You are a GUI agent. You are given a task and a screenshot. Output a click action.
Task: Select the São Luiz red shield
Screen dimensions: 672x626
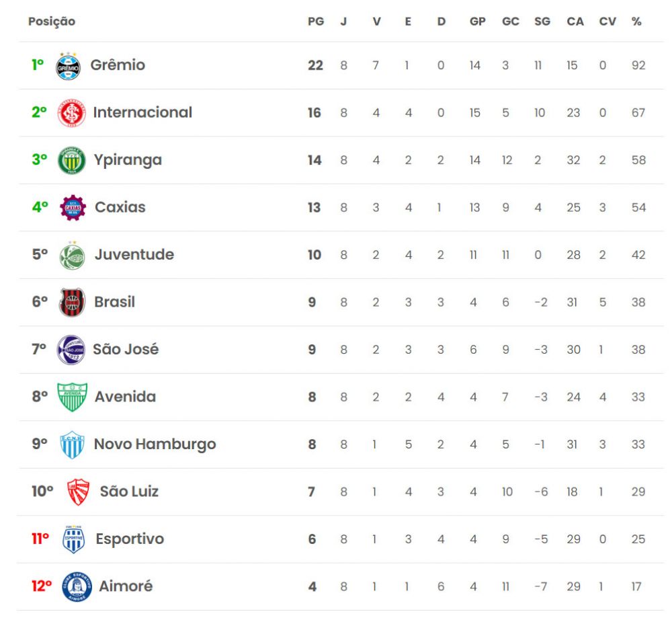coord(78,492)
